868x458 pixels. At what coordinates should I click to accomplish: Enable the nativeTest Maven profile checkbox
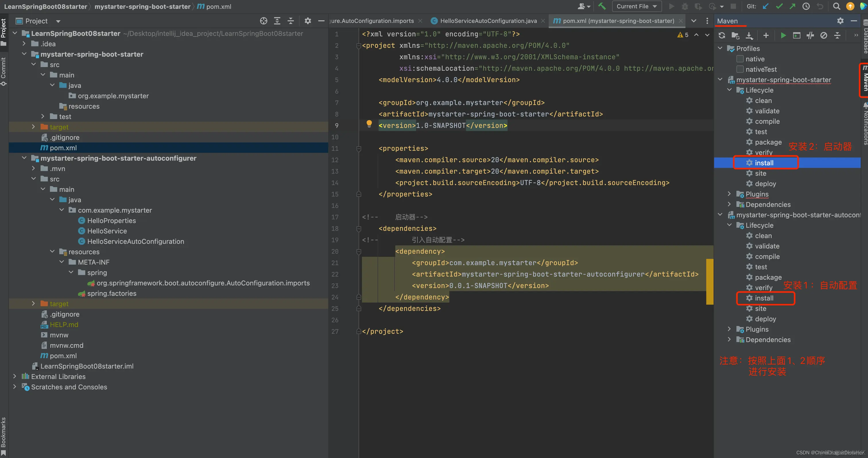coord(740,69)
